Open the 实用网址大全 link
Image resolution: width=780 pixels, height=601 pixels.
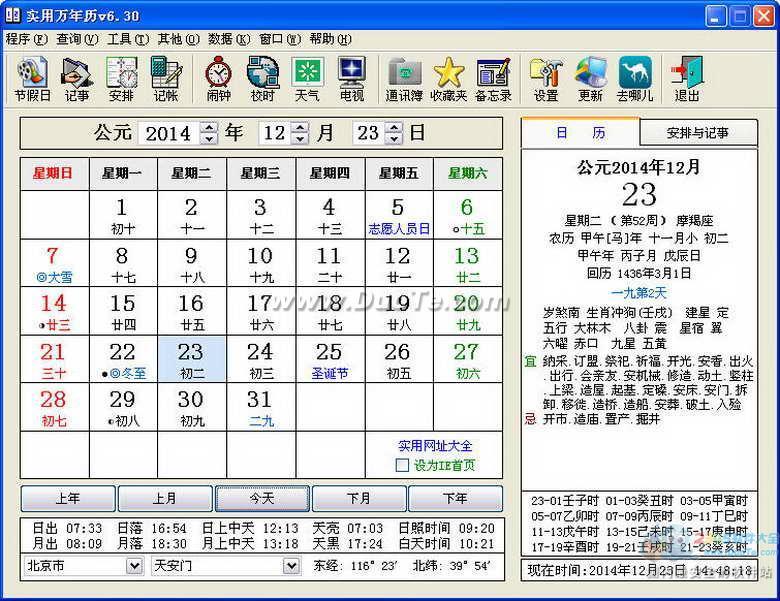pos(435,446)
